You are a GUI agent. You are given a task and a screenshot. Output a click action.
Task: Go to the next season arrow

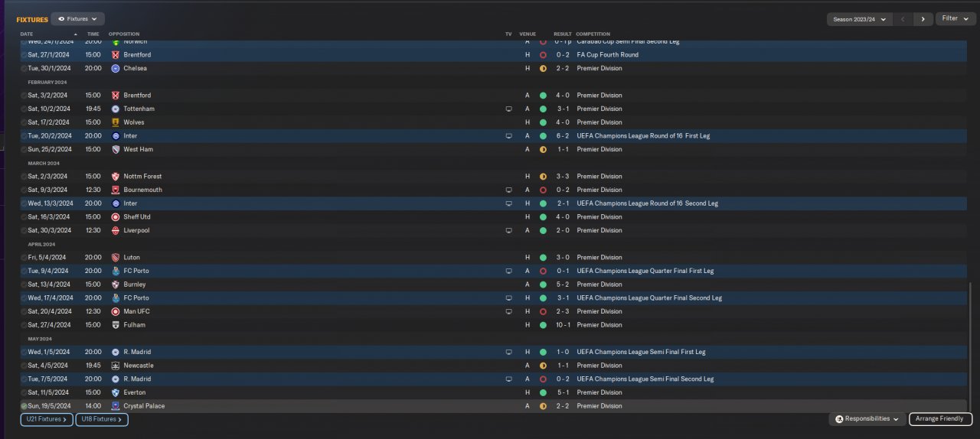[923, 19]
